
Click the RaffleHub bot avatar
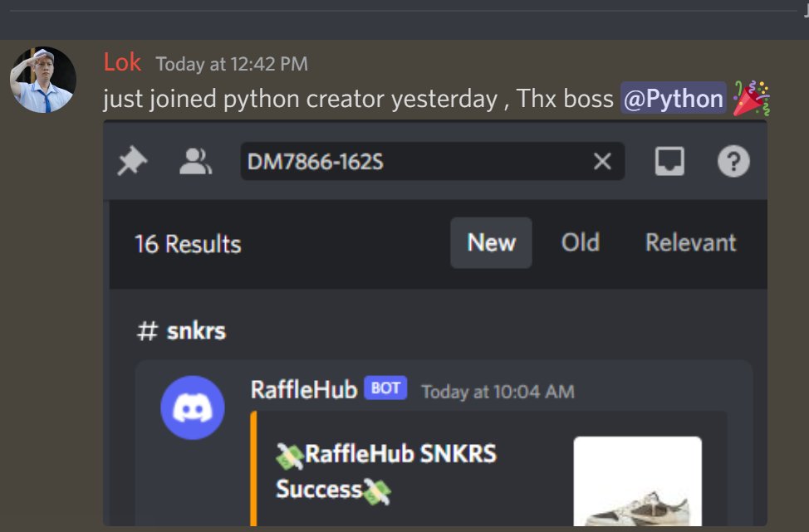tap(192, 407)
